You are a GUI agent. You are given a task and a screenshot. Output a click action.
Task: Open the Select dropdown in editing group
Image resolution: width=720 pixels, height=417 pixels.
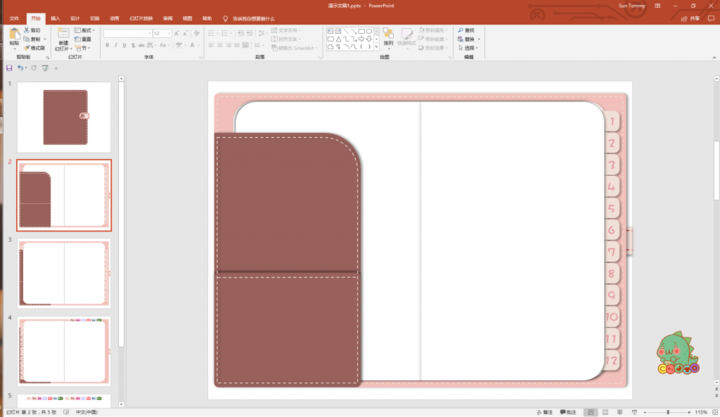click(x=468, y=48)
